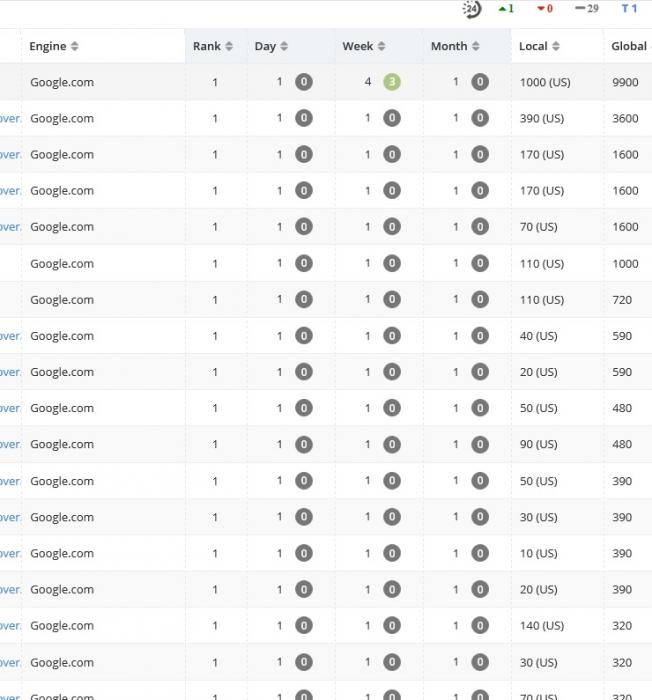Select the global volume 9900
This screenshot has height=700, width=652.
[625, 82]
